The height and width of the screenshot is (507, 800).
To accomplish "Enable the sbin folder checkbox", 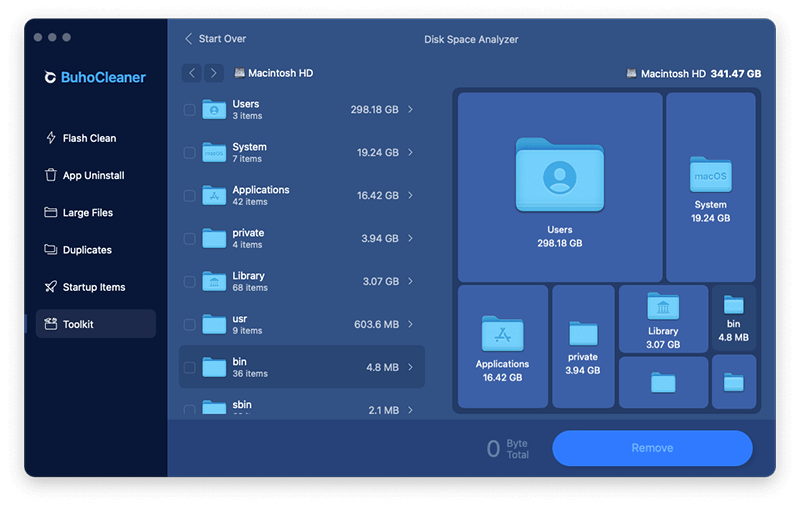I will click(x=189, y=409).
